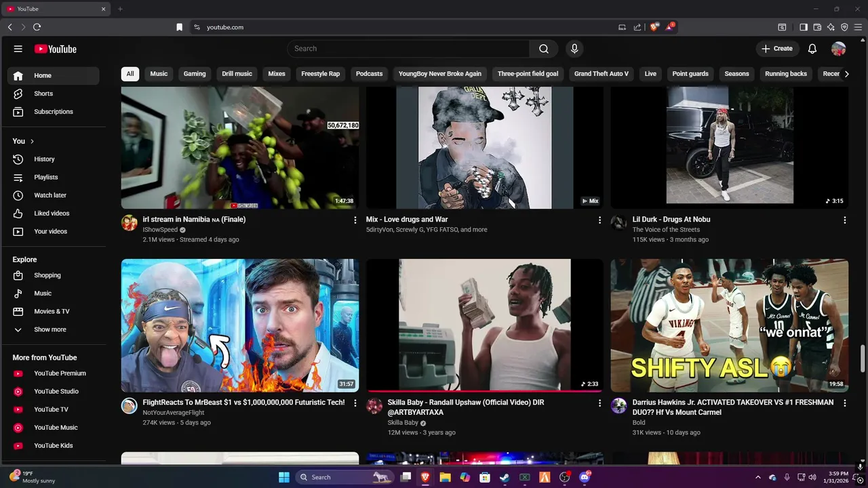Click the search magnifier button
The width and height of the screenshot is (868, 488).
pos(544,49)
